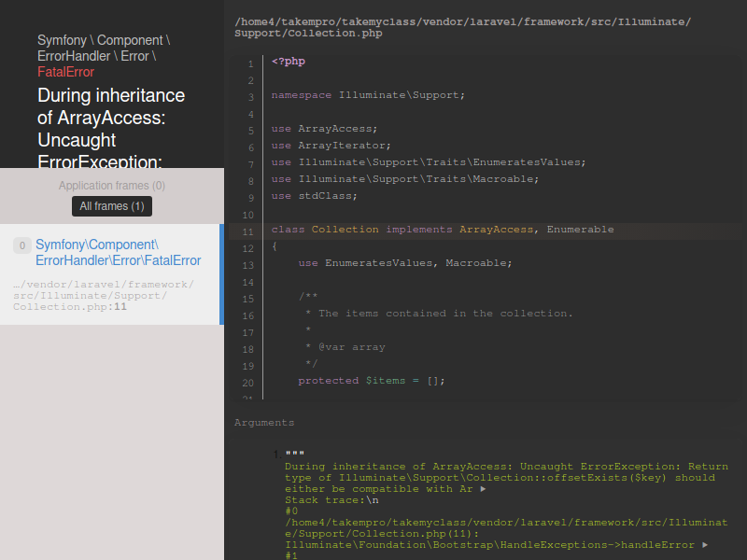Select the FatalError exception class name

point(65,72)
